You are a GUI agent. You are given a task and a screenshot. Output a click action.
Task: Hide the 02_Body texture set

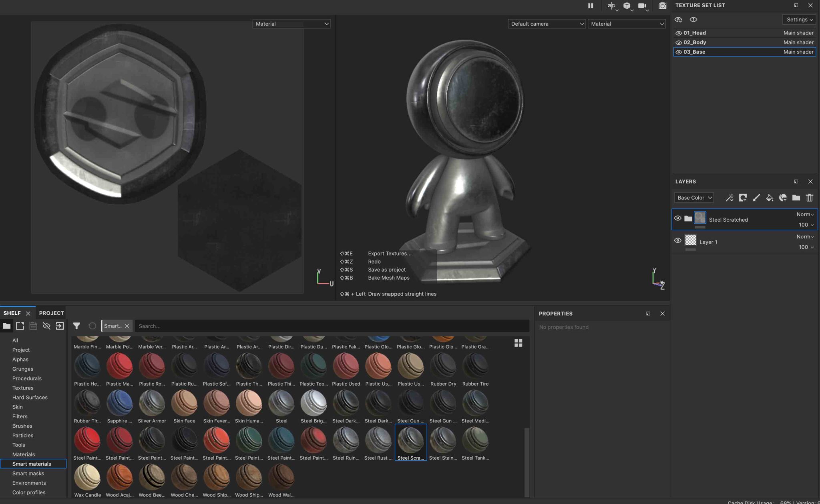[678, 42]
